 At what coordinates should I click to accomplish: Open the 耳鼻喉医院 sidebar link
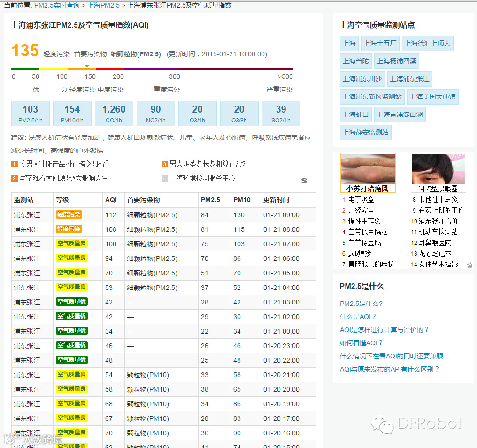tap(435, 243)
